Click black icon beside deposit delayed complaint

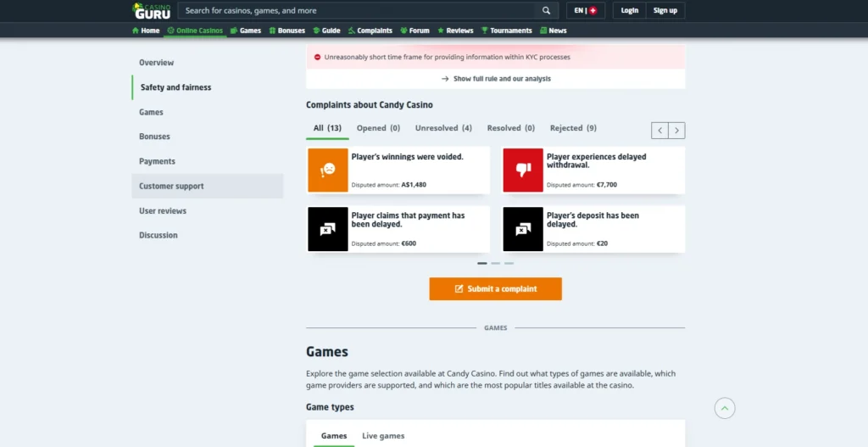pyautogui.click(x=523, y=229)
